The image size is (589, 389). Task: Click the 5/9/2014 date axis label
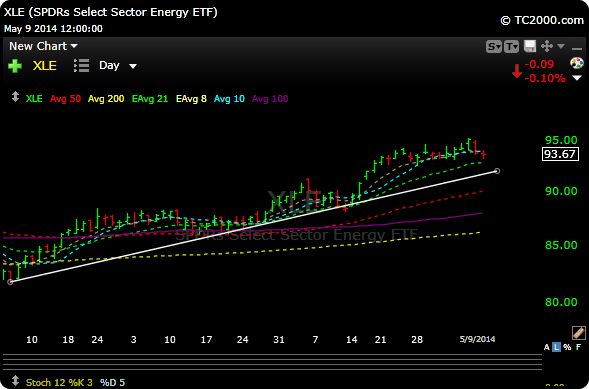click(x=477, y=339)
